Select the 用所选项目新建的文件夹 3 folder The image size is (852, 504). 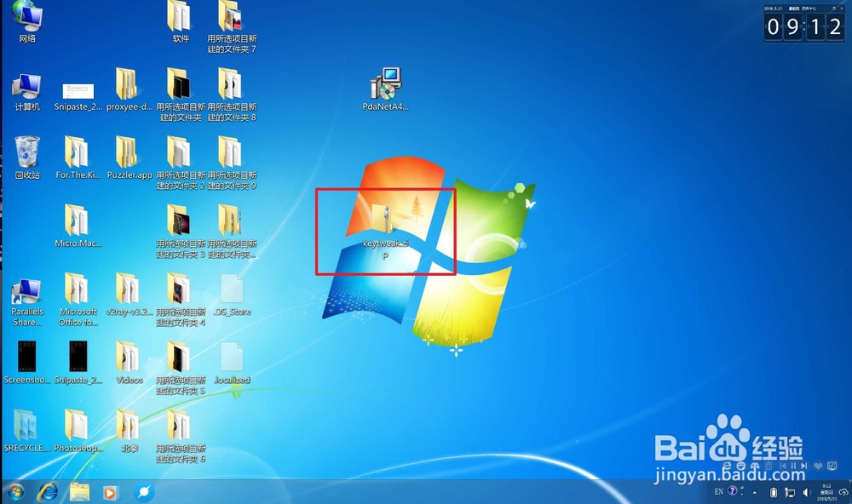(x=181, y=232)
